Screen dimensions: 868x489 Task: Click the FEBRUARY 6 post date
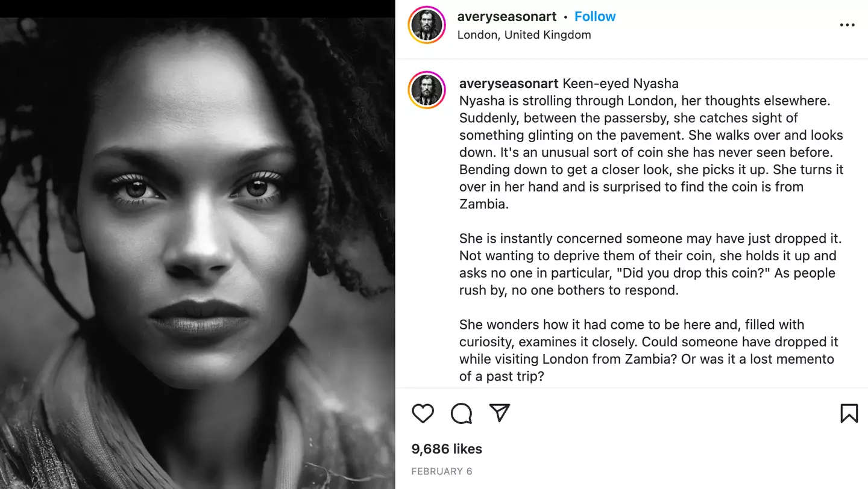point(441,472)
